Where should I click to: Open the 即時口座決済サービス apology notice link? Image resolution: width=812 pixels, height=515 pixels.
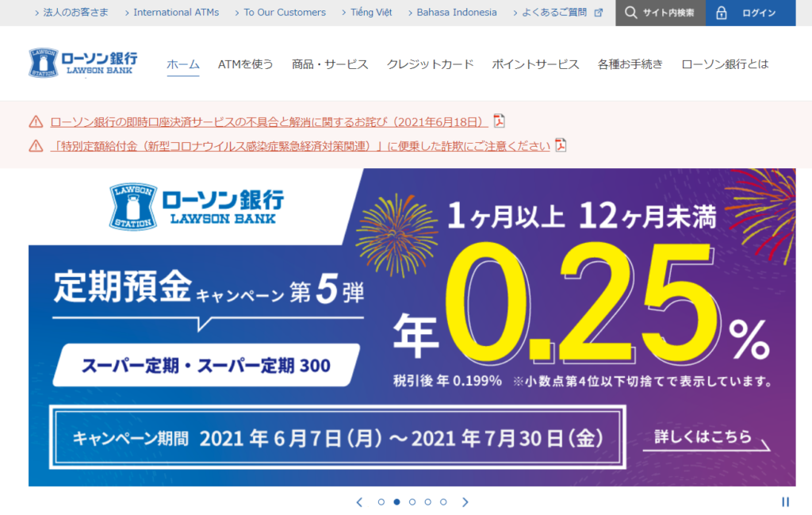click(269, 121)
